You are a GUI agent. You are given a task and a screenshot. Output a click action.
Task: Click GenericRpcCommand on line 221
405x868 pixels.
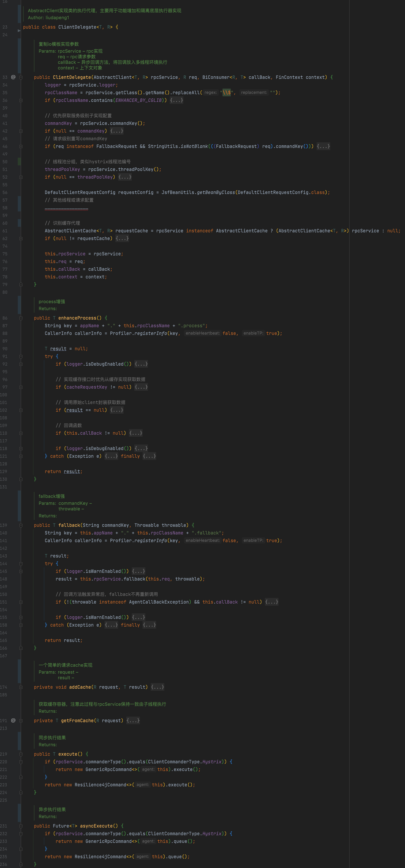click(108, 769)
